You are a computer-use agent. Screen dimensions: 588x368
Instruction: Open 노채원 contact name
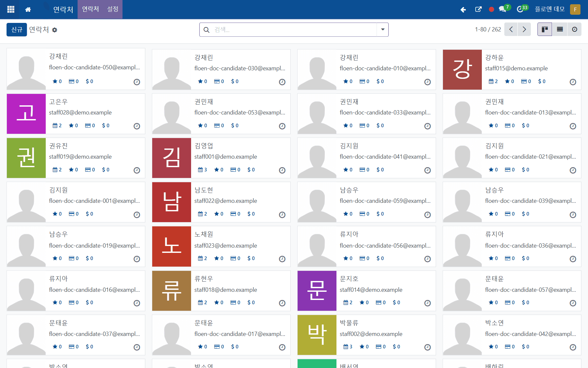pos(204,234)
